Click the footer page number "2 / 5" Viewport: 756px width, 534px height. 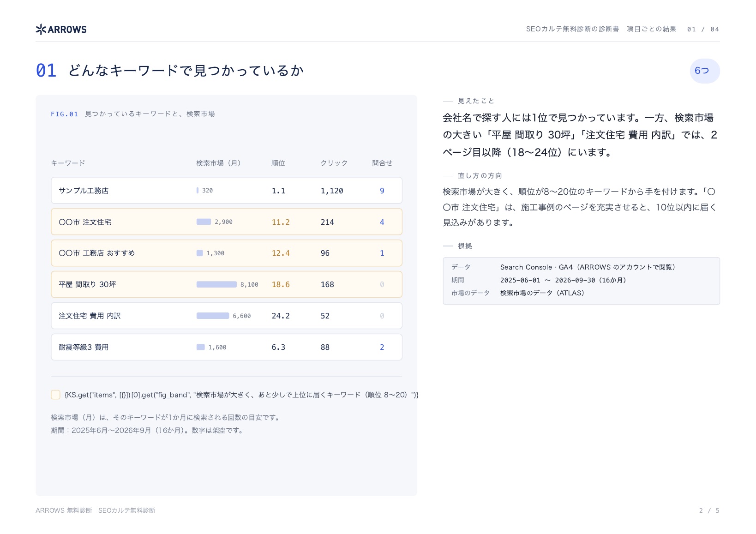tap(709, 510)
